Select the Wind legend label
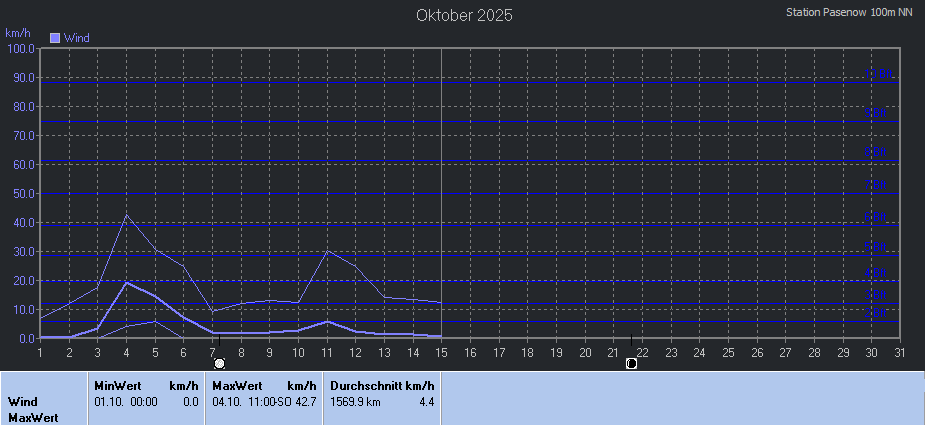The width and height of the screenshot is (925, 425). point(77,38)
